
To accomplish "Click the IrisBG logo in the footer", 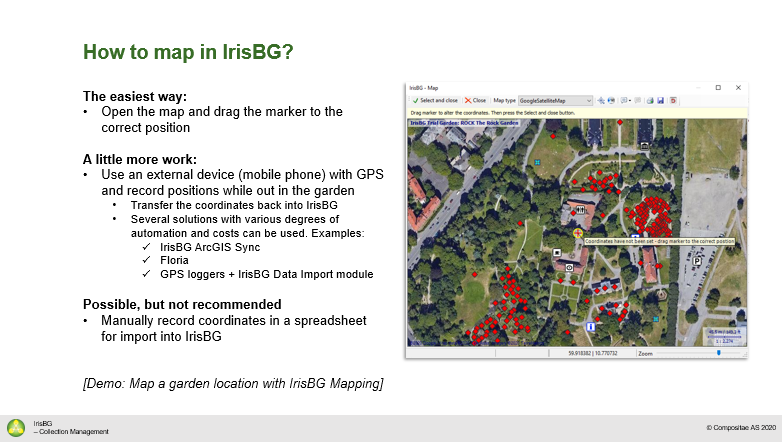I will click(16, 428).
